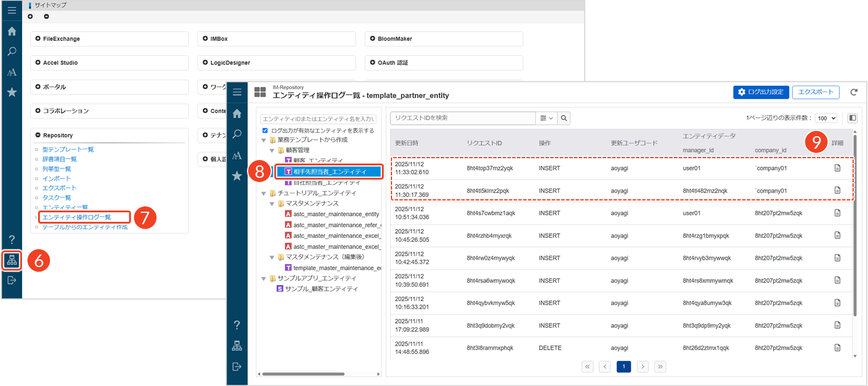
Task: Click the search magnifier button beside request ID field
Action: point(563,118)
